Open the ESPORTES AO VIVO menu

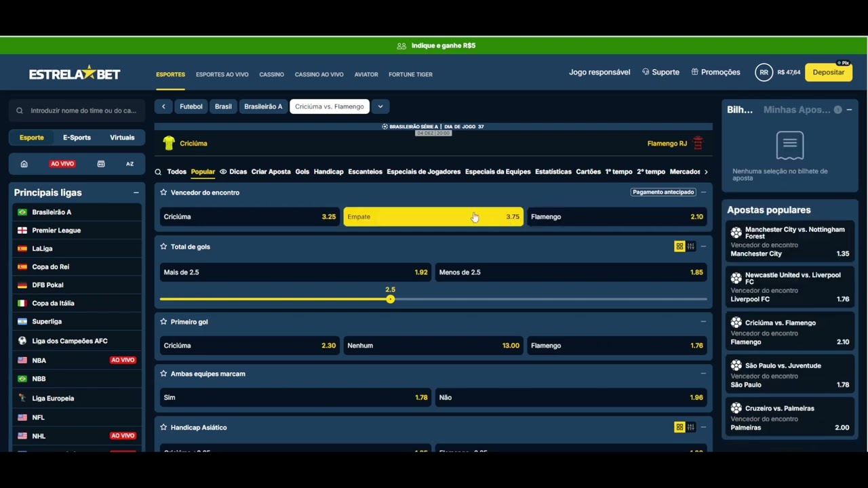coord(222,75)
